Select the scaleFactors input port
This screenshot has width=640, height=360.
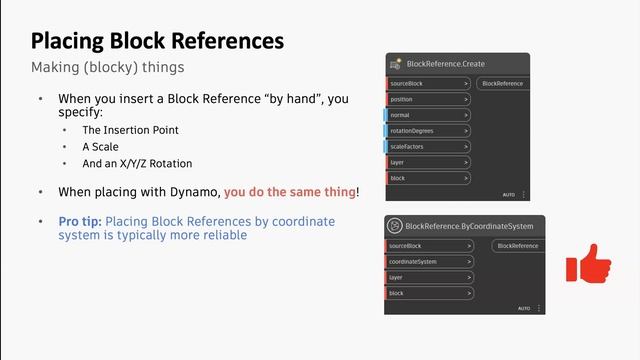(x=427, y=147)
